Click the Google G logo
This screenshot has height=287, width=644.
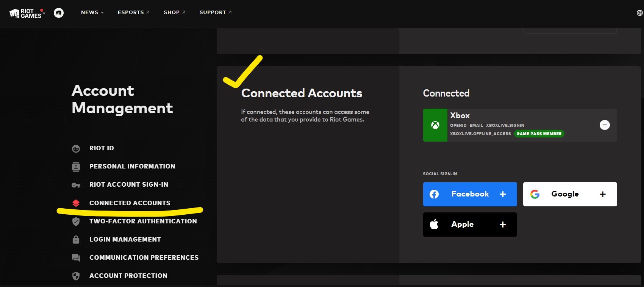(x=535, y=194)
